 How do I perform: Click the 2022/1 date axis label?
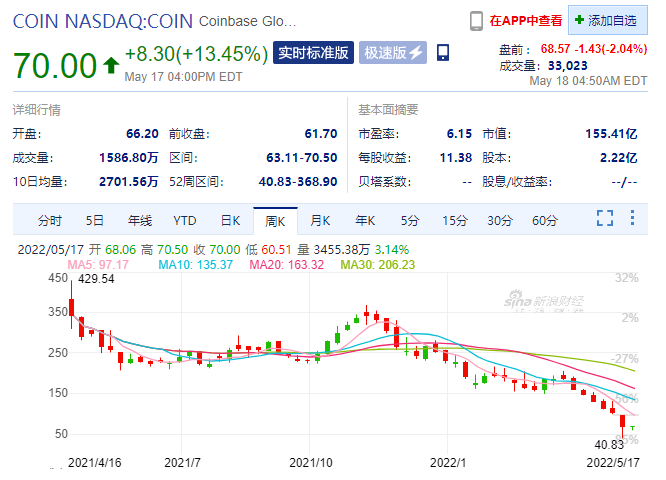(448, 463)
